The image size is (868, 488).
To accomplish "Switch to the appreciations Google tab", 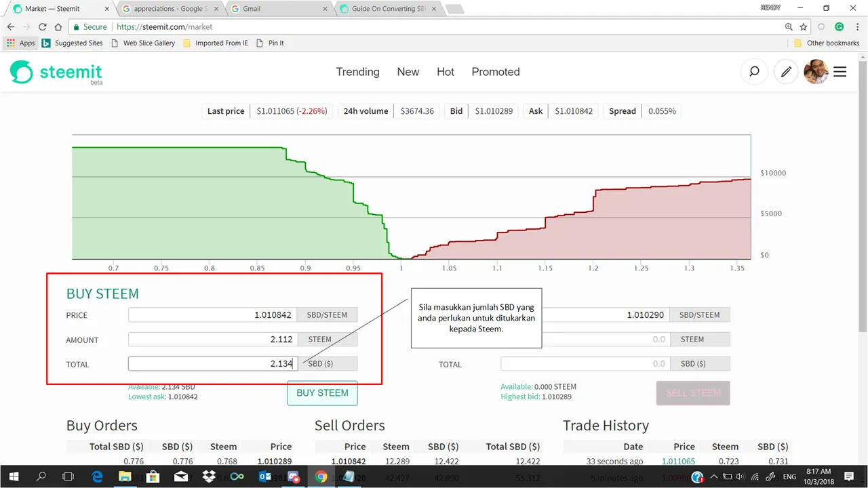I will pyautogui.click(x=170, y=9).
